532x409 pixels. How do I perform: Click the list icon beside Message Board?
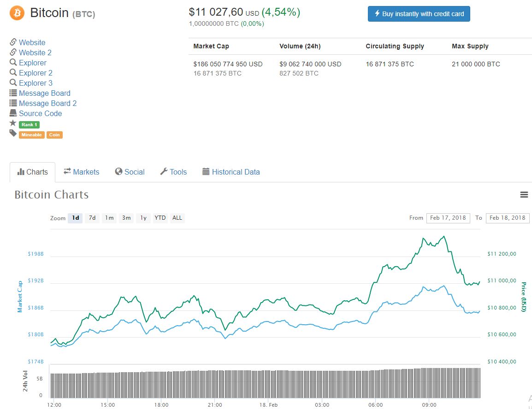pos(13,93)
